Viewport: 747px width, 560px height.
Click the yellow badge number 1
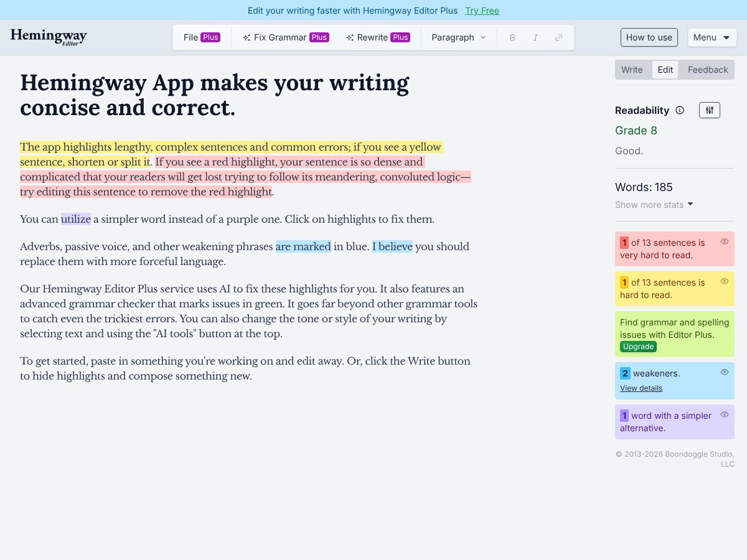click(x=624, y=282)
